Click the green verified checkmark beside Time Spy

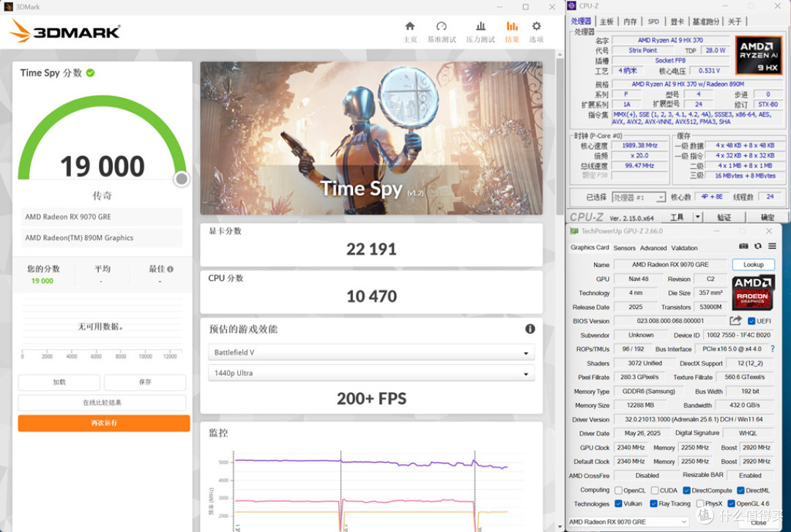pyautogui.click(x=90, y=72)
